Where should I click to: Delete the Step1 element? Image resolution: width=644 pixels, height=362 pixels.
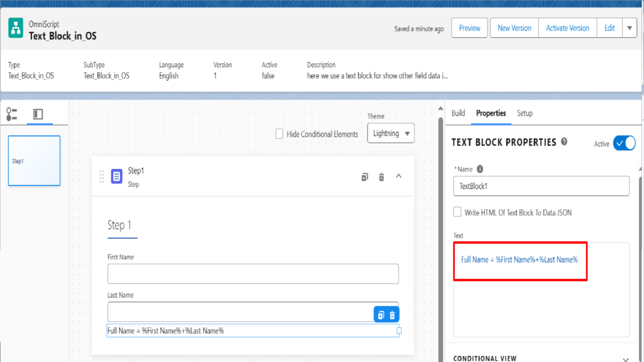pos(382,177)
